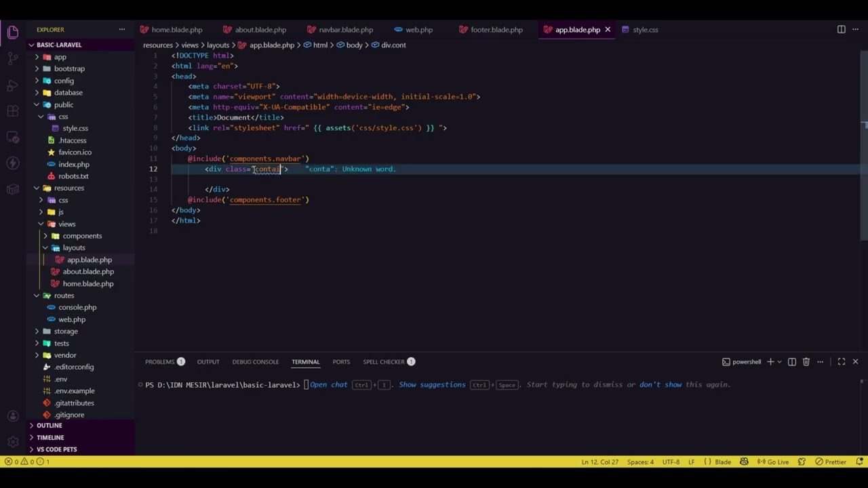Open the Remote Explorer view
This screenshot has height=488, width=868.
pyautogui.click(x=12, y=137)
